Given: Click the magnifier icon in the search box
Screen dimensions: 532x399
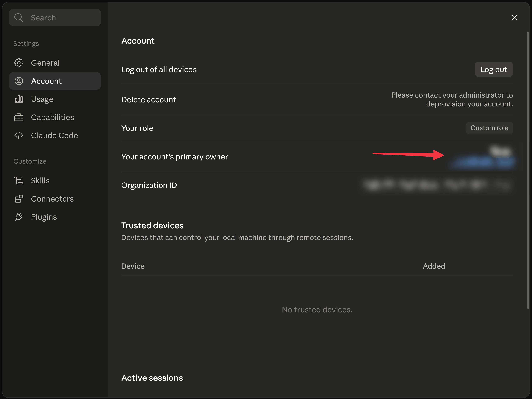Looking at the screenshot, I should tap(19, 18).
